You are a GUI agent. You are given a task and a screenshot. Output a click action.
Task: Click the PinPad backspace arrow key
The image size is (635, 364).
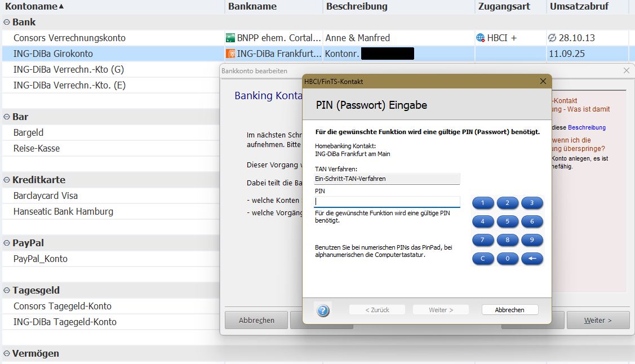(532, 258)
